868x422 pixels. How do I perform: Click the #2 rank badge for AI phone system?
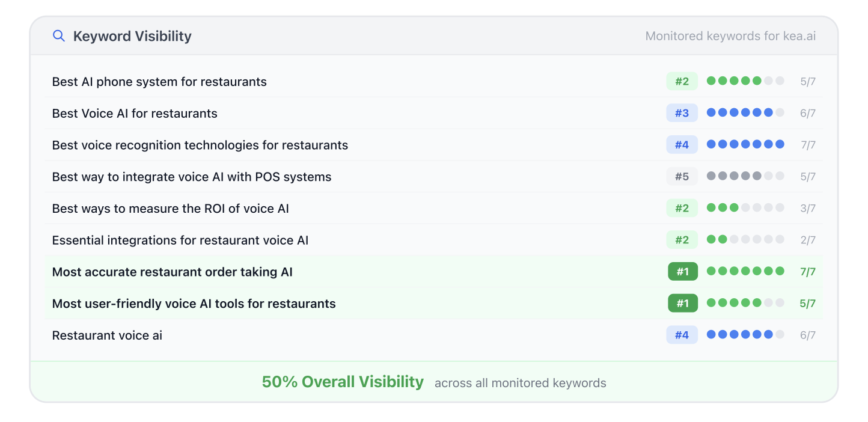tap(682, 82)
